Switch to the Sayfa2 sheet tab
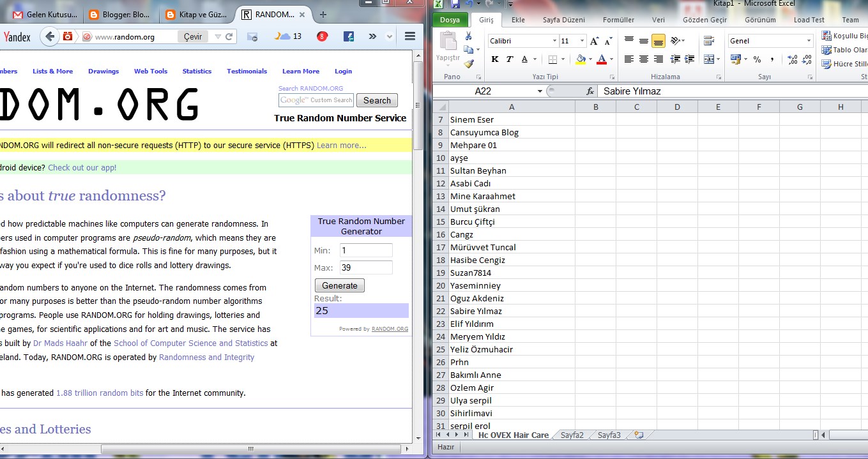 (x=572, y=435)
